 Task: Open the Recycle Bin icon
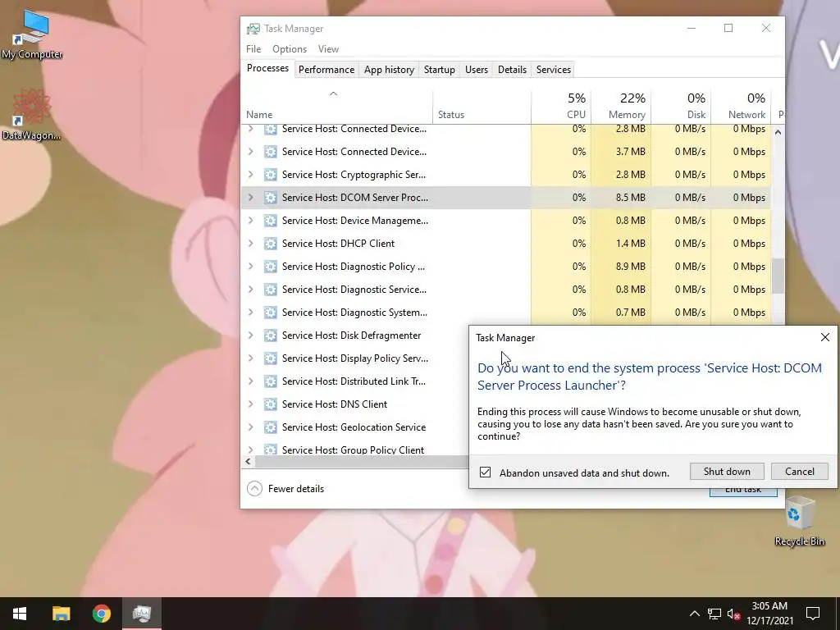pyautogui.click(x=799, y=521)
